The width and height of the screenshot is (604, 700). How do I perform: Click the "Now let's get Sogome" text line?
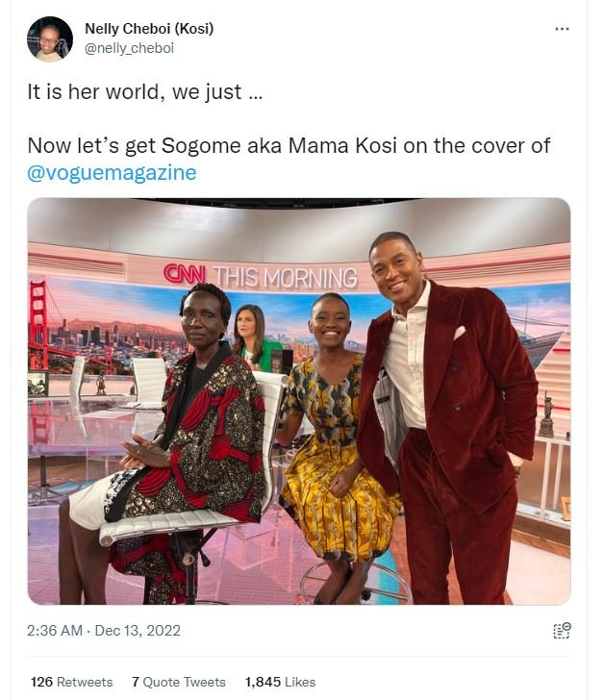pyautogui.click(x=289, y=145)
